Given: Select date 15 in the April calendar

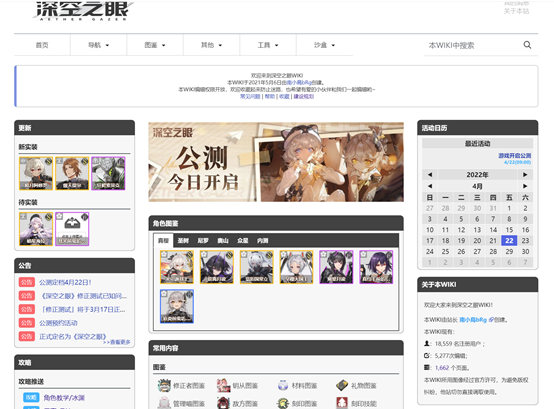Looking at the screenshot, I should click(x=509, y=230).
